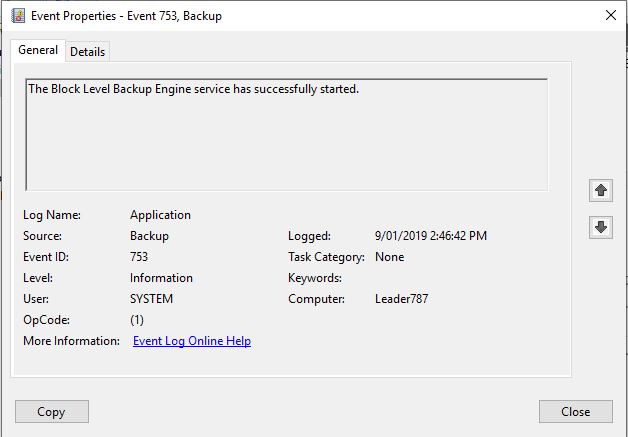This screenshot has height=437, width=628.
Task: Open the Details tab
Action: 88,52
